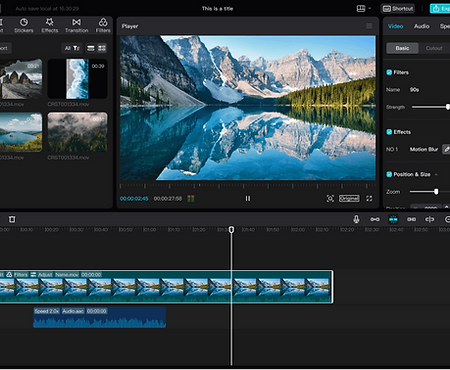
Task: Click the project title 'This is a title'
Action: click(217, 9)
